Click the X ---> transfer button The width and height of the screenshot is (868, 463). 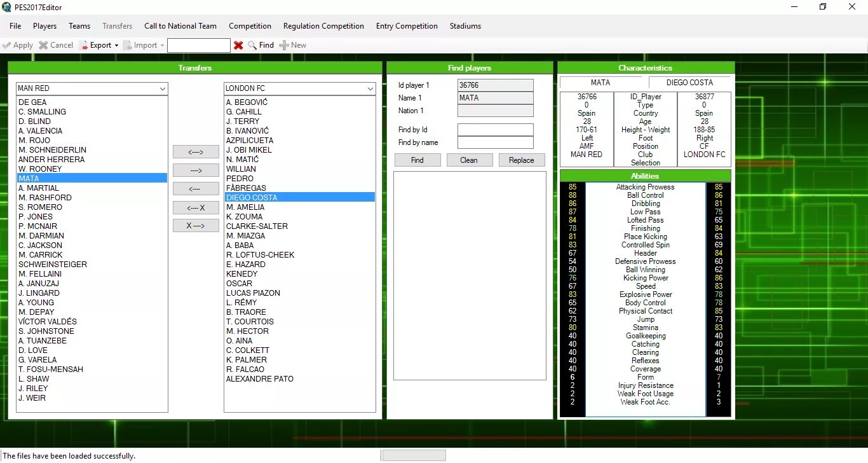coord(196,226)
